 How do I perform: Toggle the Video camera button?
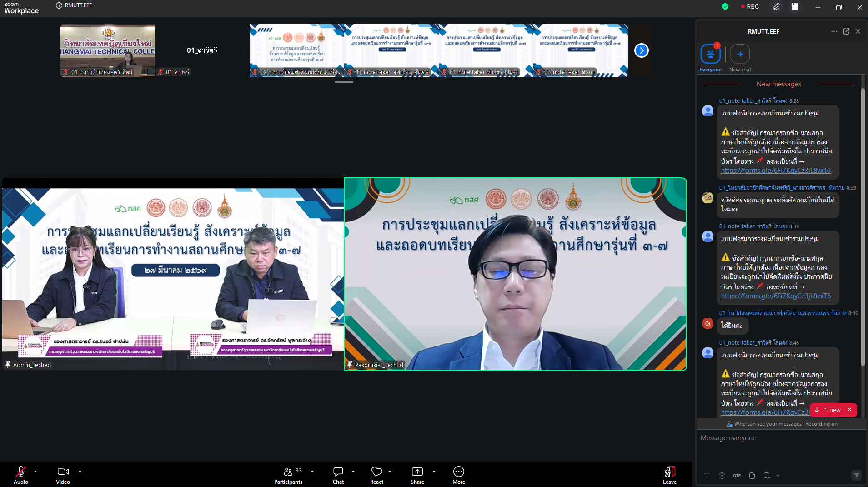pos(63,475)
